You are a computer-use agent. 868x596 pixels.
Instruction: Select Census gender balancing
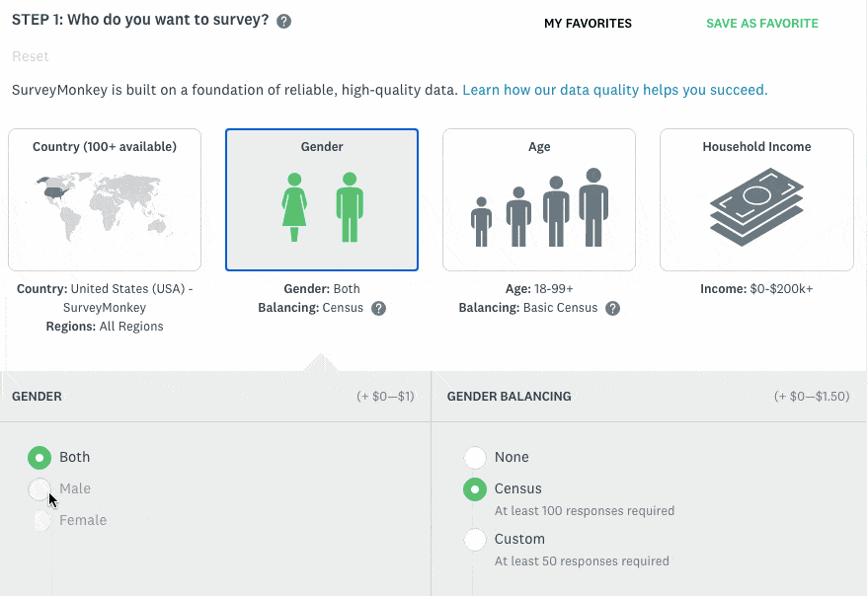(475, 488)
